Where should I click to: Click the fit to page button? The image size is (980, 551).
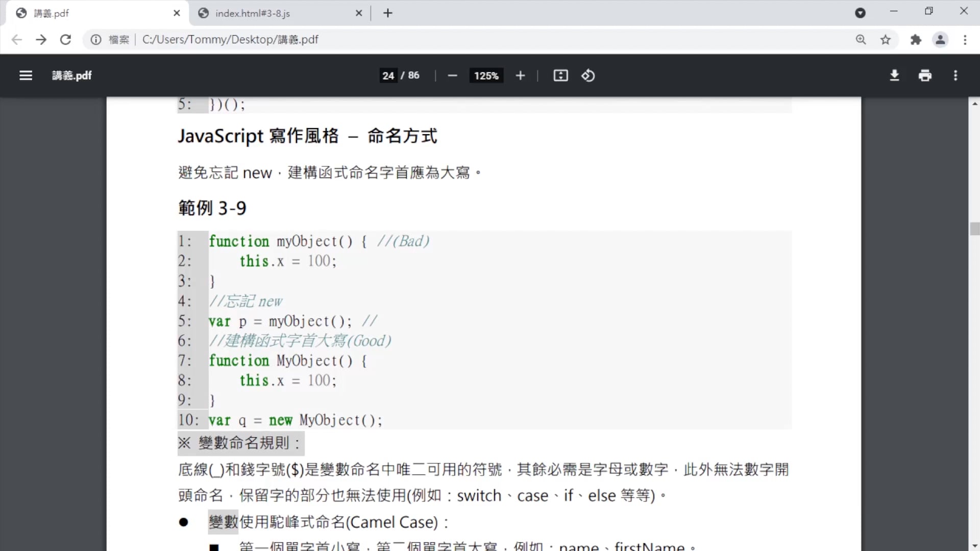coord(560,76)
